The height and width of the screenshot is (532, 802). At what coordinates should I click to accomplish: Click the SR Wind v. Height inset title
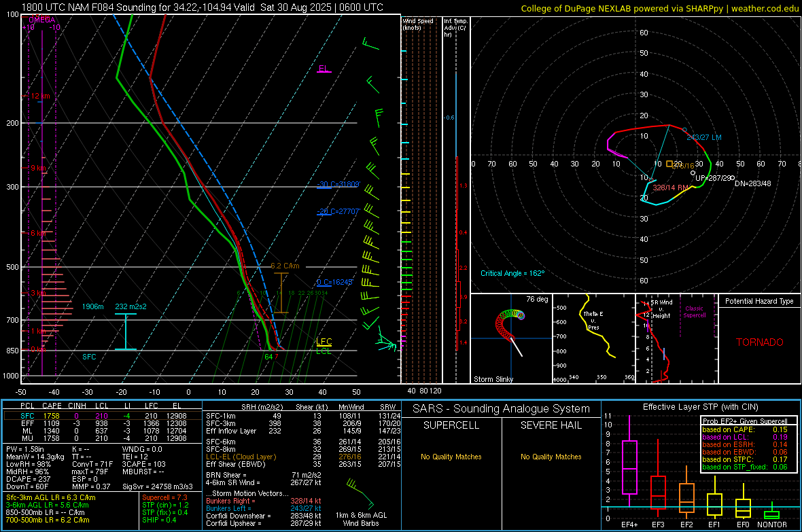pyautogui.click(x=661, y=309)
